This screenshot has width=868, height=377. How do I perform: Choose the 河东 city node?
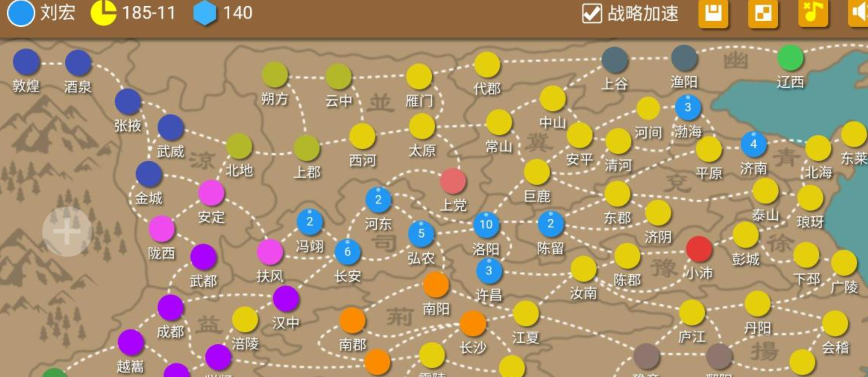[379, 200]
